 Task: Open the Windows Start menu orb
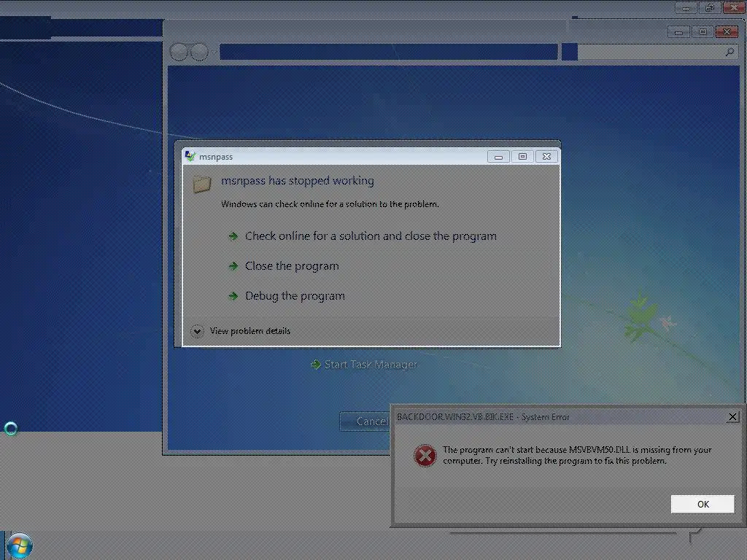click(x=20, y=545)
